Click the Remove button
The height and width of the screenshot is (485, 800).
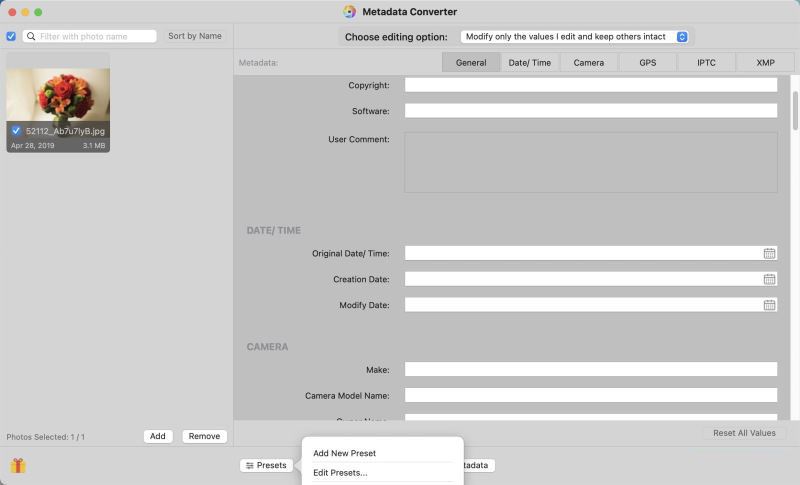204,436
